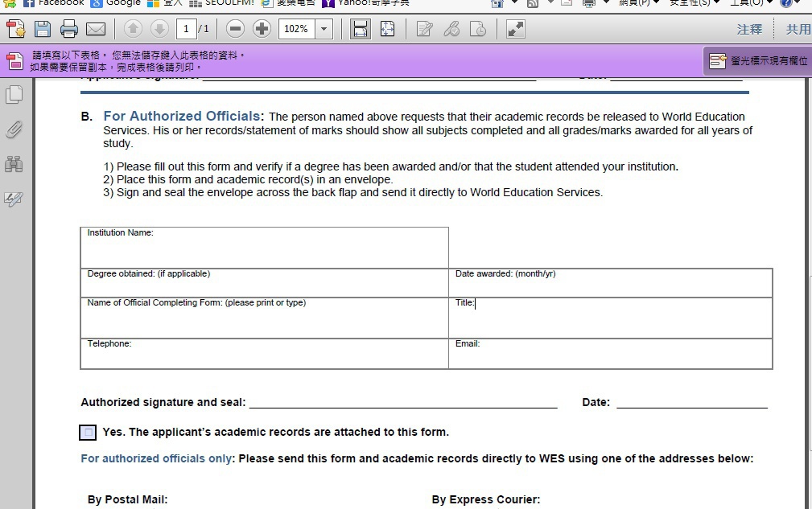Check 'Yes. The applicant's academic records are attached'
This screenshot has width=812, height=509.
89,433
